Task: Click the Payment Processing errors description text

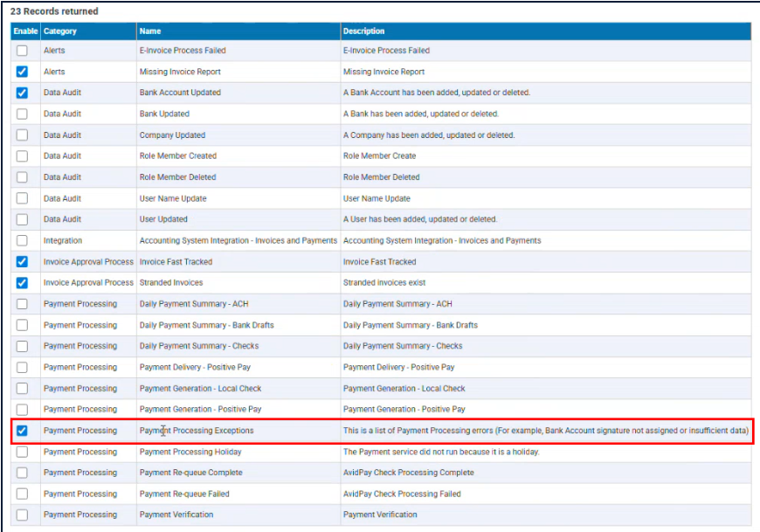Action: coord(546,431)
